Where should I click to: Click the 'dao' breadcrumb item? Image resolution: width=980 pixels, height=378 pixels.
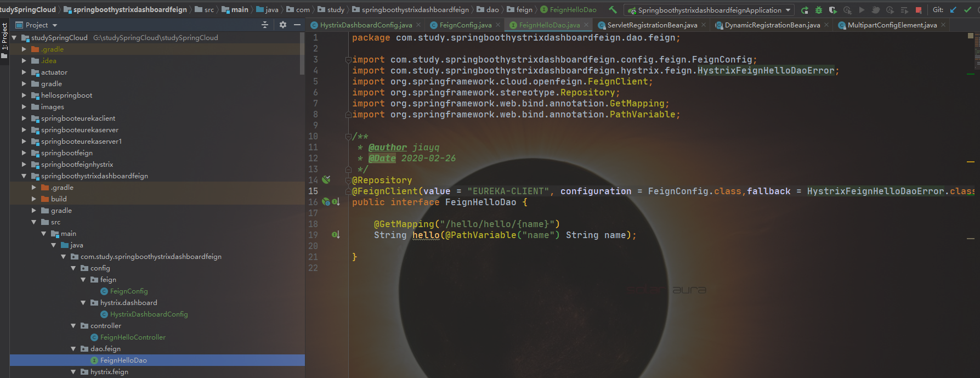(488, 9)
